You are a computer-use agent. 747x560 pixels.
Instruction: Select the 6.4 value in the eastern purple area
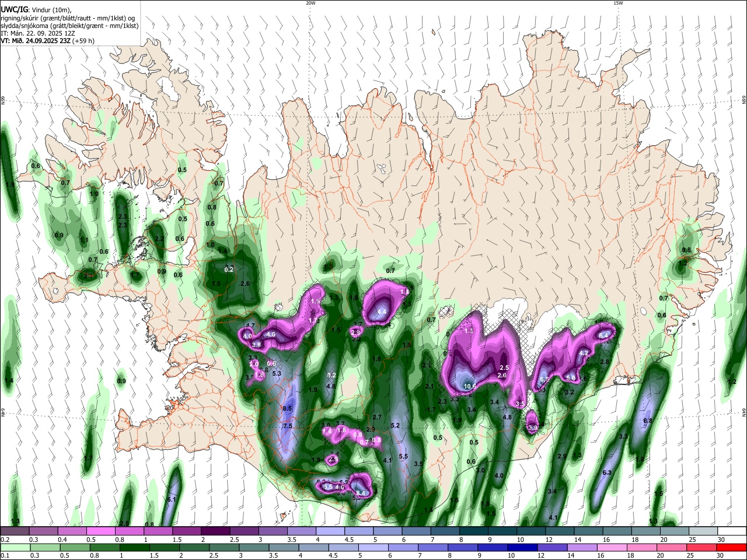tap(603, 335)
